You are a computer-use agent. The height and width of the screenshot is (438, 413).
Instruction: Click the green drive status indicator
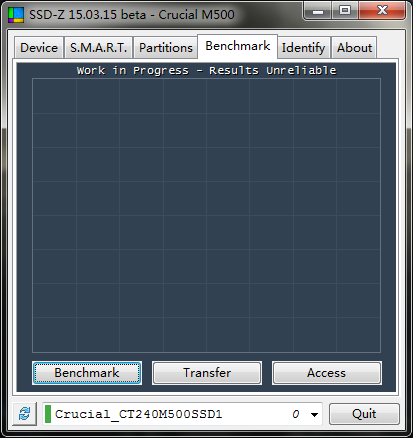(x=48, y=414)
